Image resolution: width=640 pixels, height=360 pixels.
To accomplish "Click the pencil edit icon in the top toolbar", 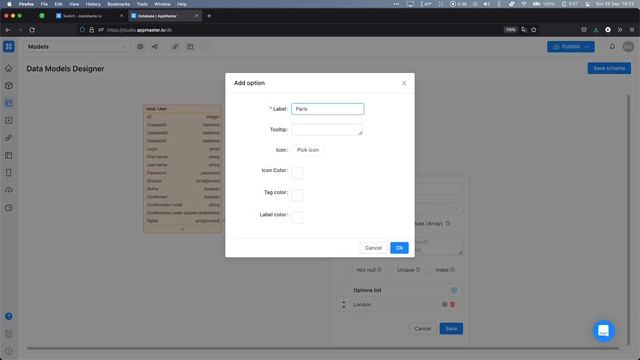I will tap(175, 47).
